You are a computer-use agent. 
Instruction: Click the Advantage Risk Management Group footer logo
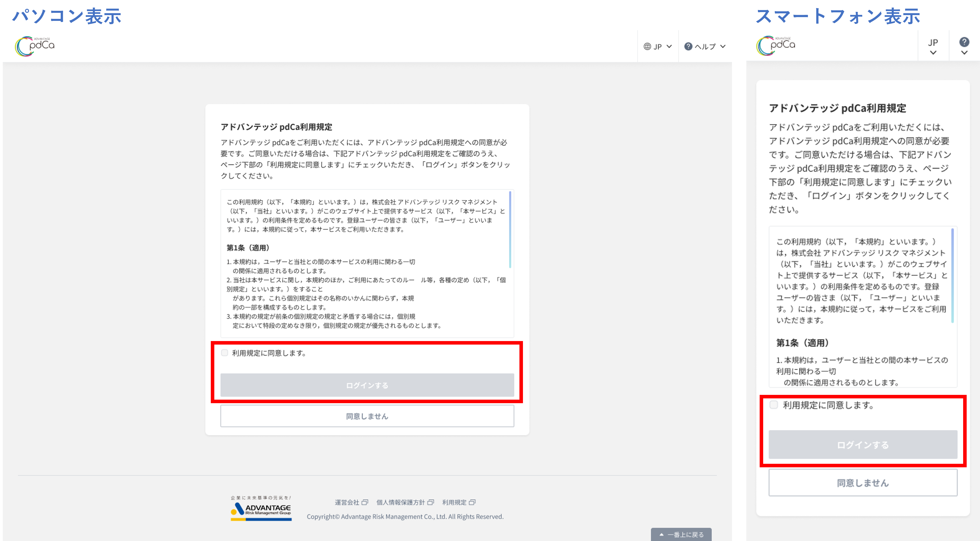pos(261,509)
